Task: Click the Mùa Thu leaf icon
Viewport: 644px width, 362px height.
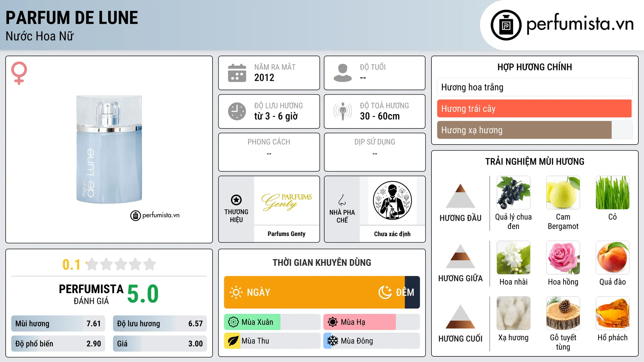Action: [233, 341]
